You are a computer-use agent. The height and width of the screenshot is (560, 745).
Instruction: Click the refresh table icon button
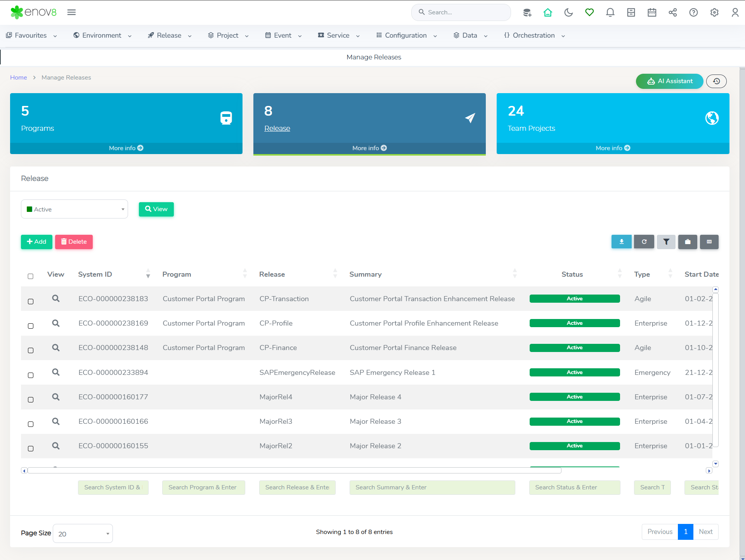click(644, 242)
